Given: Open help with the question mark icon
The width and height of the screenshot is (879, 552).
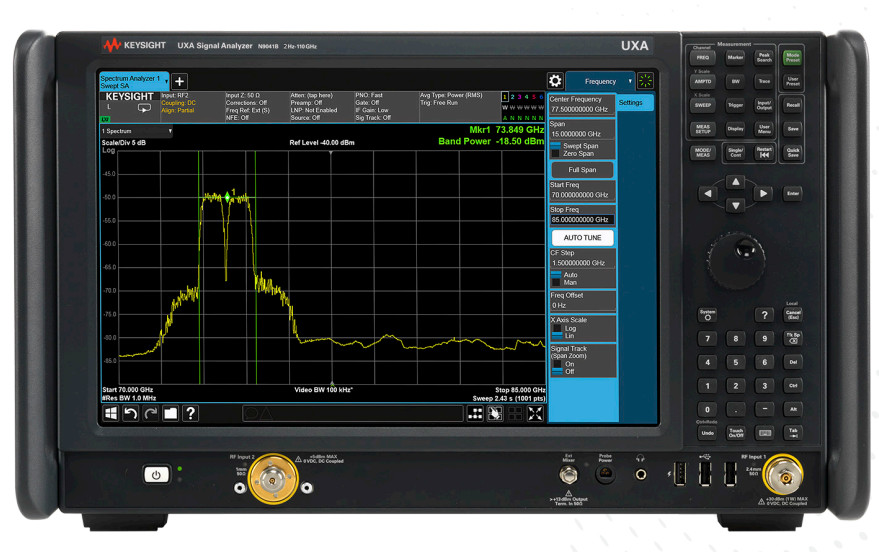Looking at the screenshot, I should click(x=190, y=413).
